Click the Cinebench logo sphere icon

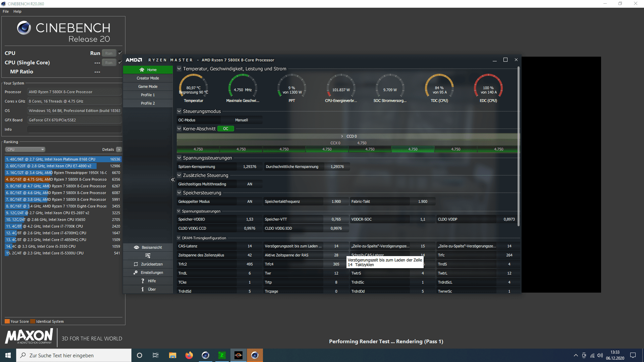(x=24, y=28)
